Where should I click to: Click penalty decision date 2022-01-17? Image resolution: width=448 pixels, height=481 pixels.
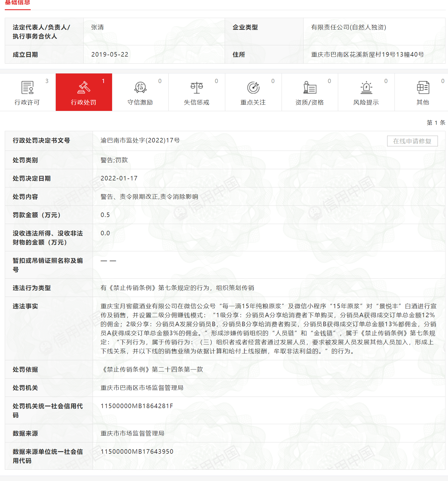[x=119, y=178]
